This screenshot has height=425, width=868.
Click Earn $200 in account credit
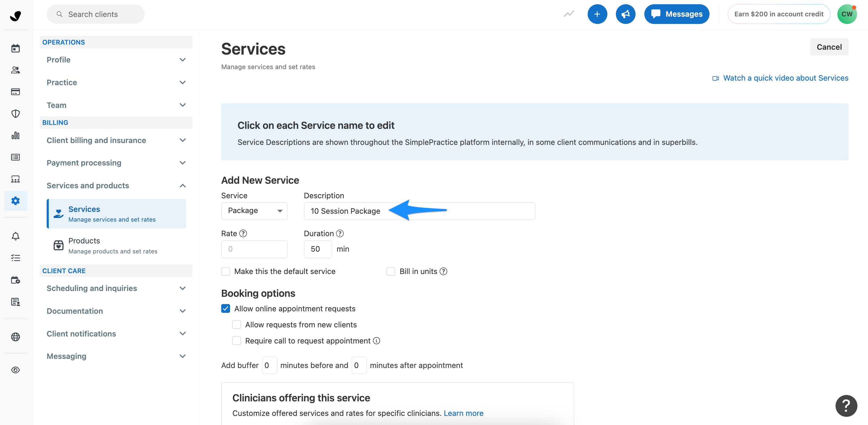779,14
